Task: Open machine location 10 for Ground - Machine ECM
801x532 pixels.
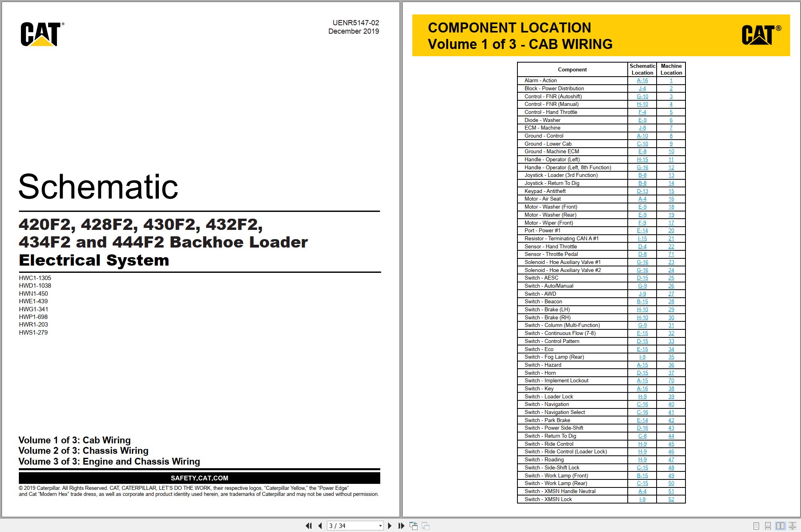Action: (671, 152)
